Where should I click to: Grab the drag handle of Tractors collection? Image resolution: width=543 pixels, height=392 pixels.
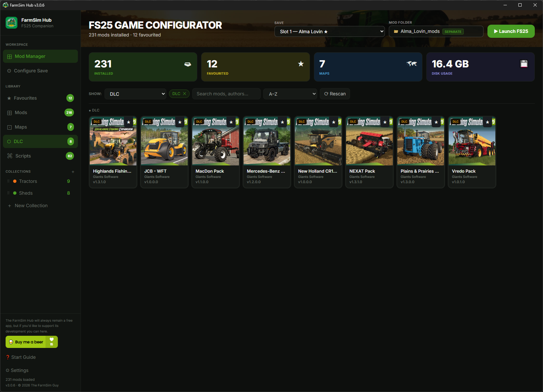(8, 181)
